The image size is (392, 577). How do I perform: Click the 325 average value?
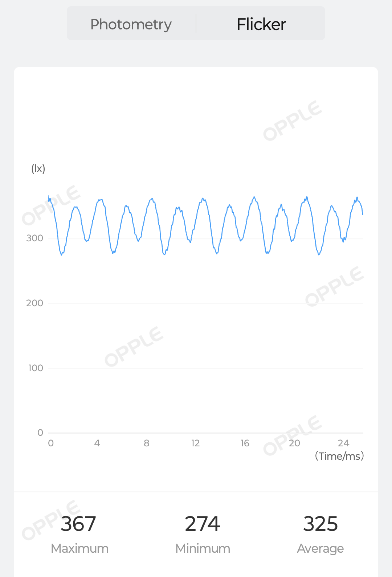tap(320, 524)
